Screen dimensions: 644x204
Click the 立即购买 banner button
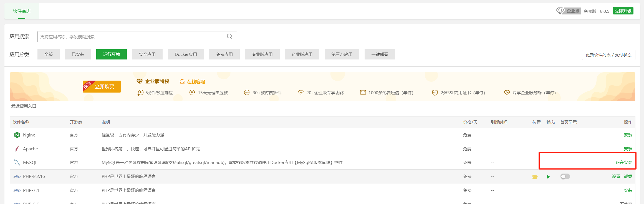(x=102, y=86)
